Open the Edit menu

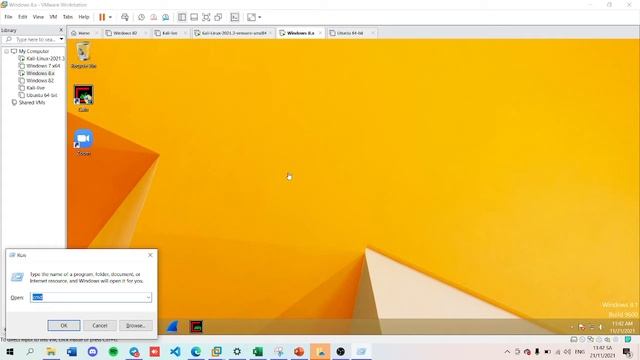[x=22, y=17]
